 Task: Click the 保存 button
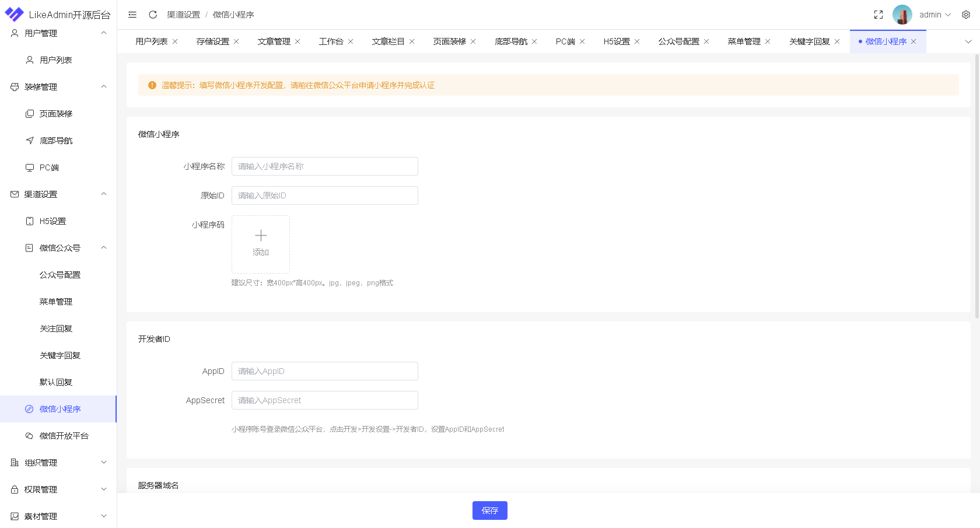pos(490,510)
